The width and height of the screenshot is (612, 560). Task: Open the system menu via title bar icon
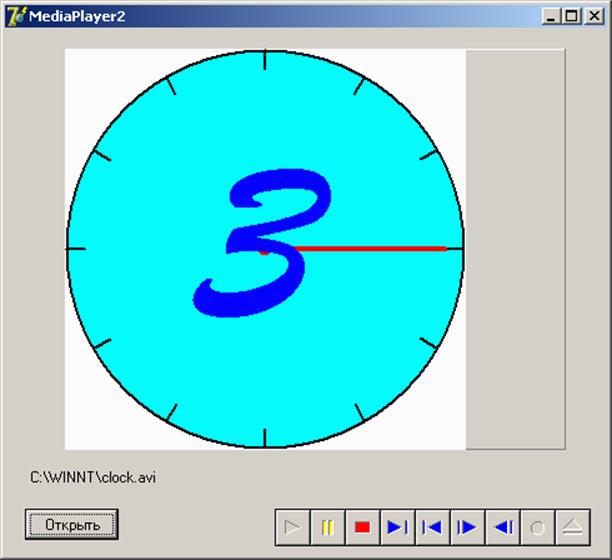pyautogui.click(x=16, y=16)
